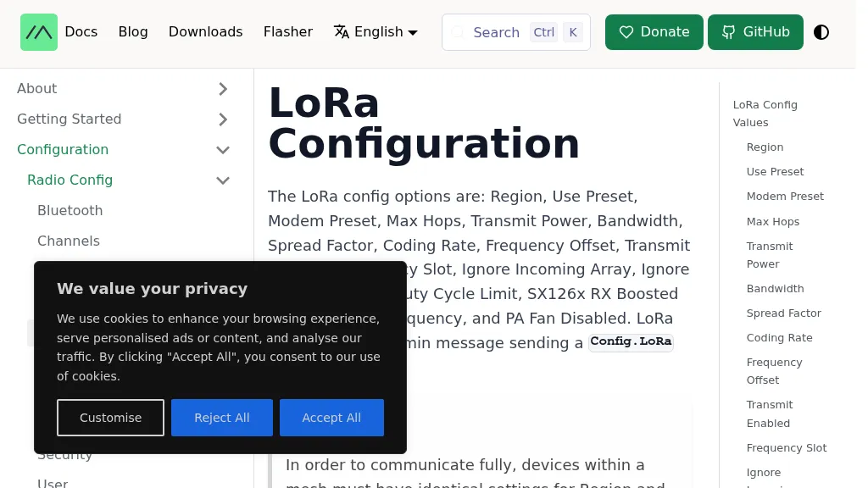Select Configuration in sidebar
The width and height of the screenshot is (868, 488).
(63, 149)
